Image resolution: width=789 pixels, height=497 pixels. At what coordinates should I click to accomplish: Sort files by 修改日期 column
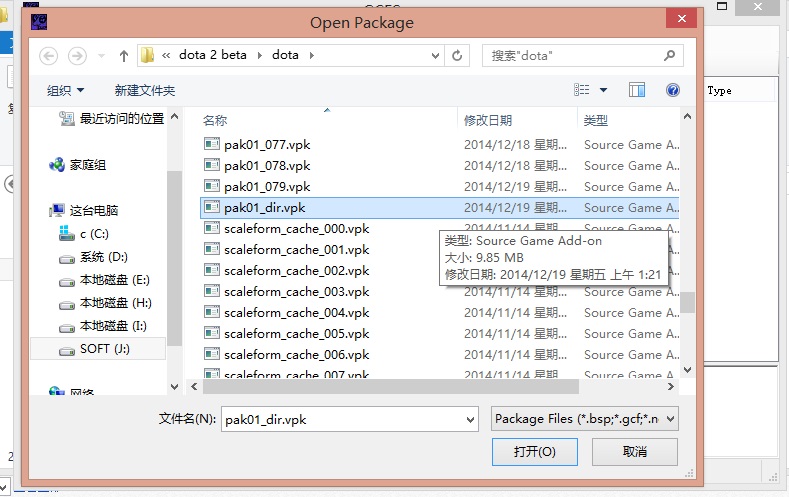(488, 120)
